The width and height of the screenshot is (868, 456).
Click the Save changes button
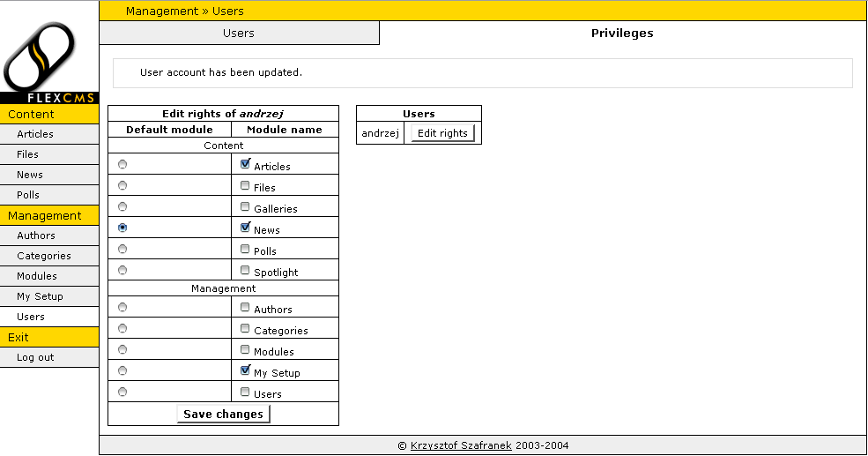(224, 414)
